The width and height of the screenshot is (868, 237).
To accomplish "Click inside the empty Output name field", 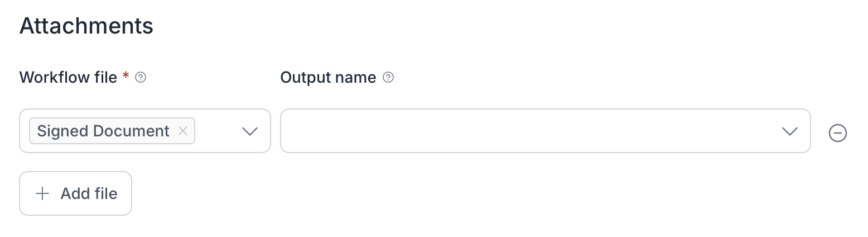I will (530, 131).
